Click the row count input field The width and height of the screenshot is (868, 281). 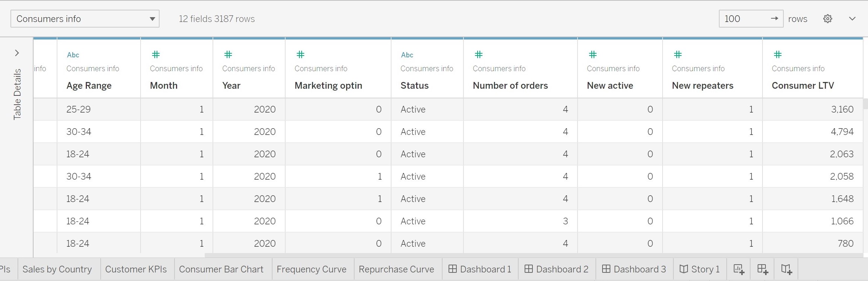pos(744,19)
